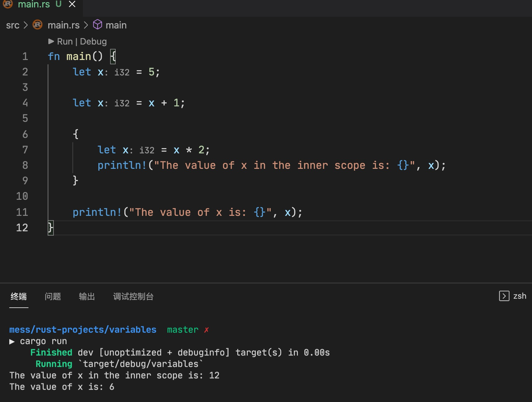The height and width of the screenshot is (402, 532).
Task: Close the main.rs editor tab
Action: [72, 4]
